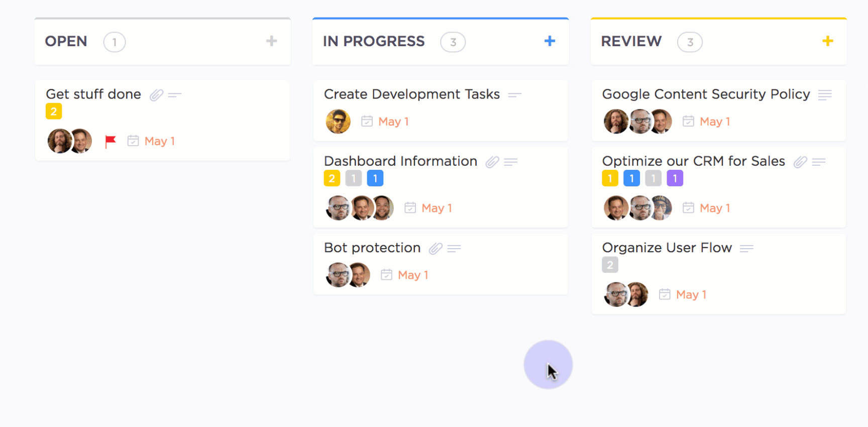868x427 pixels.
Task: Click the May 1 date on Organize User Flow
Action: click(x=691, y=295)
